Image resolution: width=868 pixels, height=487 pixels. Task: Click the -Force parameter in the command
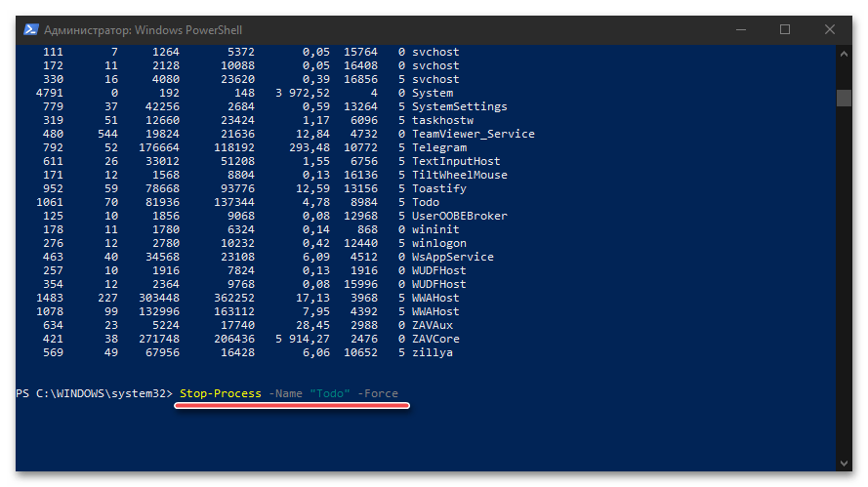(378, 393)
